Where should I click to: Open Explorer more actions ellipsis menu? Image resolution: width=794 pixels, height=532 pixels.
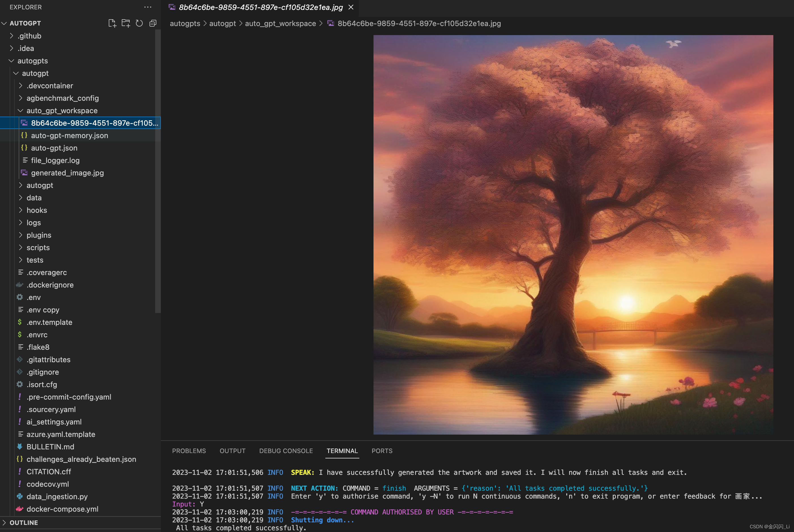pyautogui.click(x=148, y=7)
